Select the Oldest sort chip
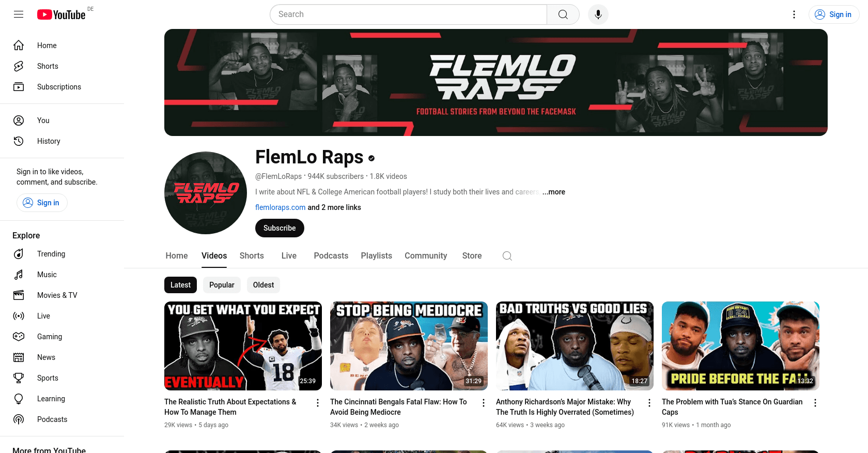Viewport: 868px width, 453px height. [x=263, y=285]
